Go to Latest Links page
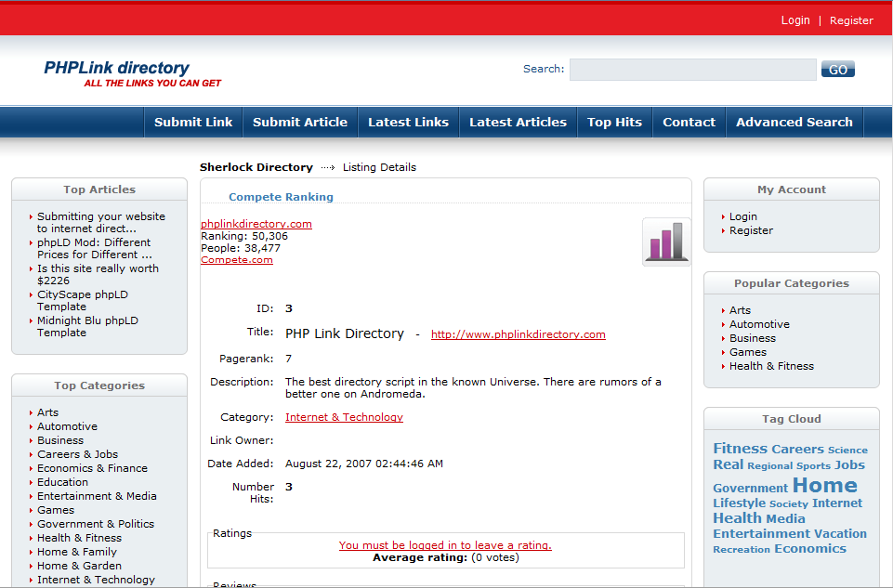The image size is (893, 588). point(408,122)
